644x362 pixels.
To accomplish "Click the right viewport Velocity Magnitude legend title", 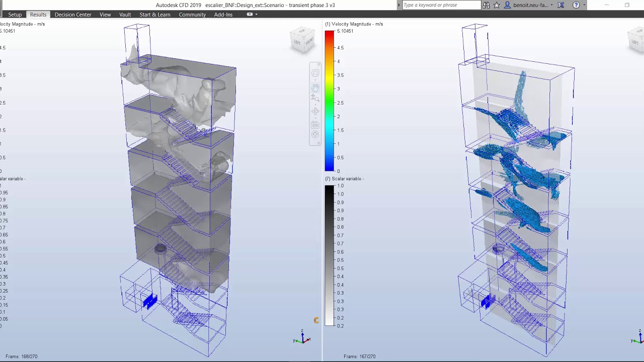I will [354, 24].
